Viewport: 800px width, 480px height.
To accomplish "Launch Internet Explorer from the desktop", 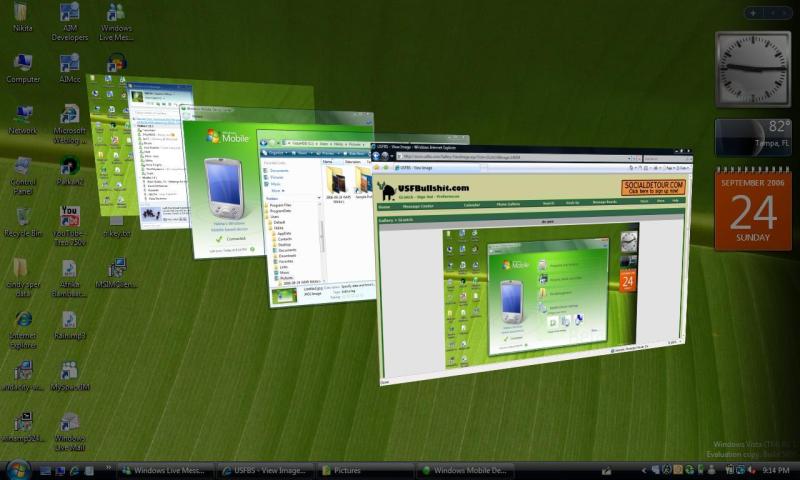I will (x=23, y=329).
